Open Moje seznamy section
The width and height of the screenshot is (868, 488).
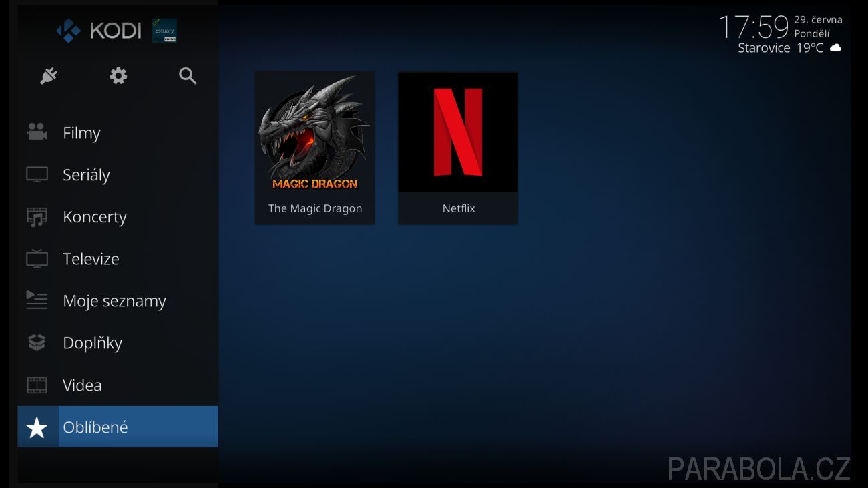118,300
